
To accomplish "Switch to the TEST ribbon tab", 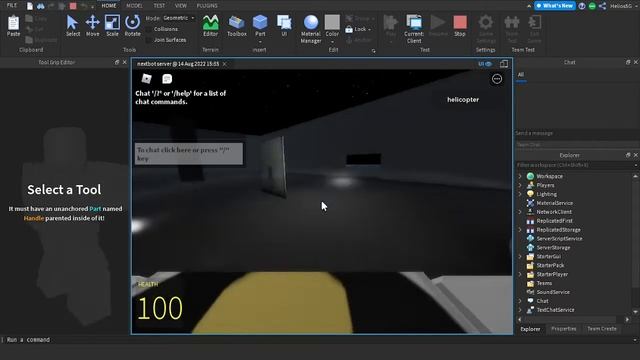I will 159,6.
